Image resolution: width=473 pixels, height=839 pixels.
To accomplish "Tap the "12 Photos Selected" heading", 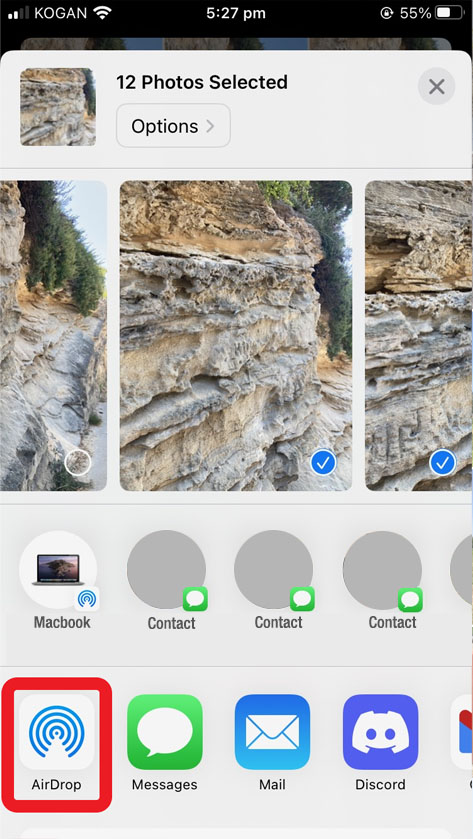I will tap(202, 82).
